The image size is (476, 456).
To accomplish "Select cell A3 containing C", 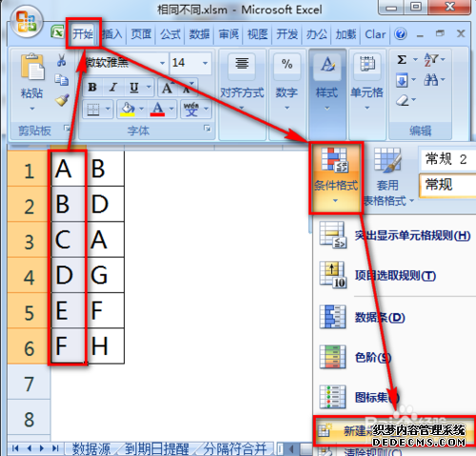I will [68, 239].
